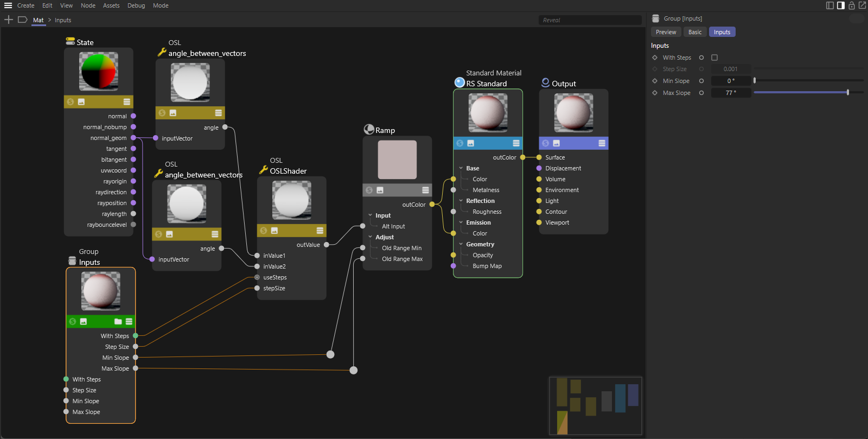
Task: Click the solo S icon on State node
Action: pyautogui.click(x=71, y=102)
